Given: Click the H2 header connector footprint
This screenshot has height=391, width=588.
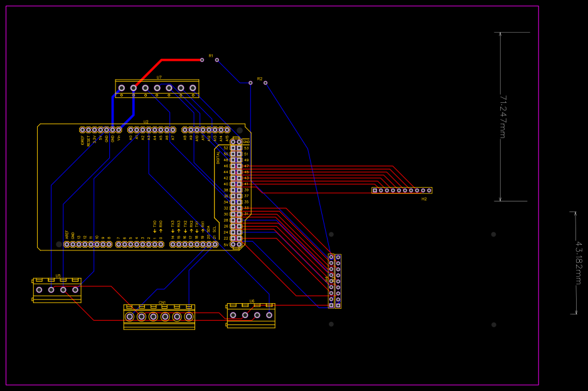Looking at the screenshot, I should pos(402,190).
